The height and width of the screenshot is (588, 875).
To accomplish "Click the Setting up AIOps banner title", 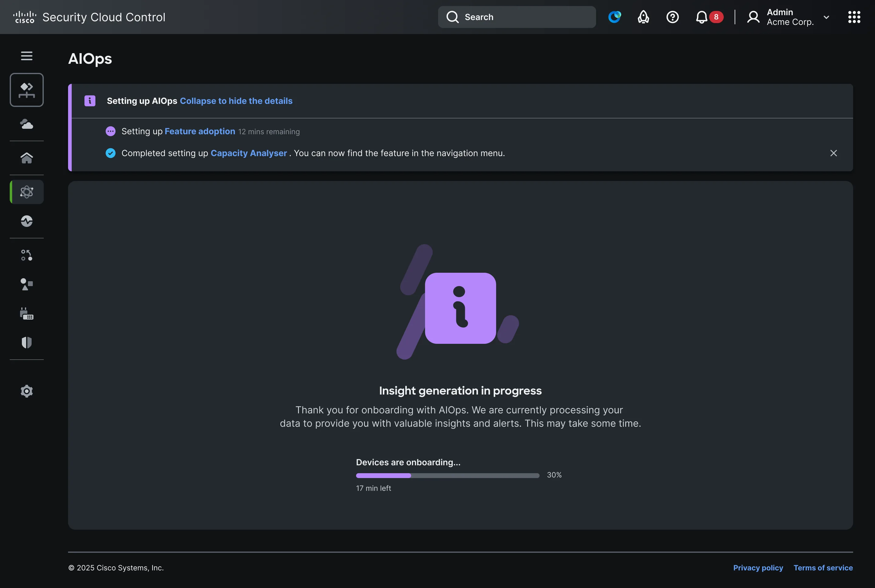I will 142,101.
